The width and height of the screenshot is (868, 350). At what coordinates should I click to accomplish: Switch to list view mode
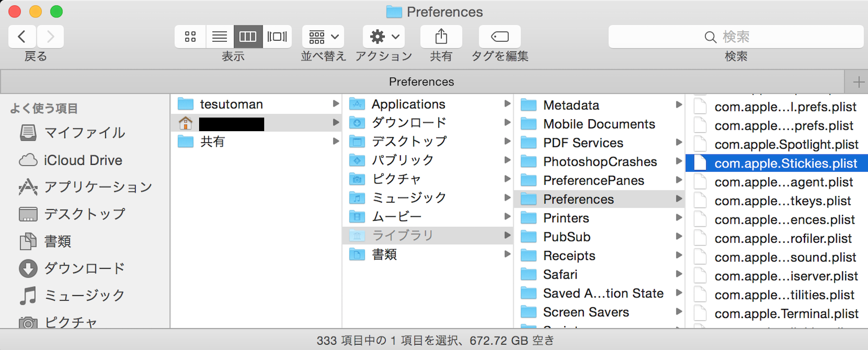coord(219,37)
